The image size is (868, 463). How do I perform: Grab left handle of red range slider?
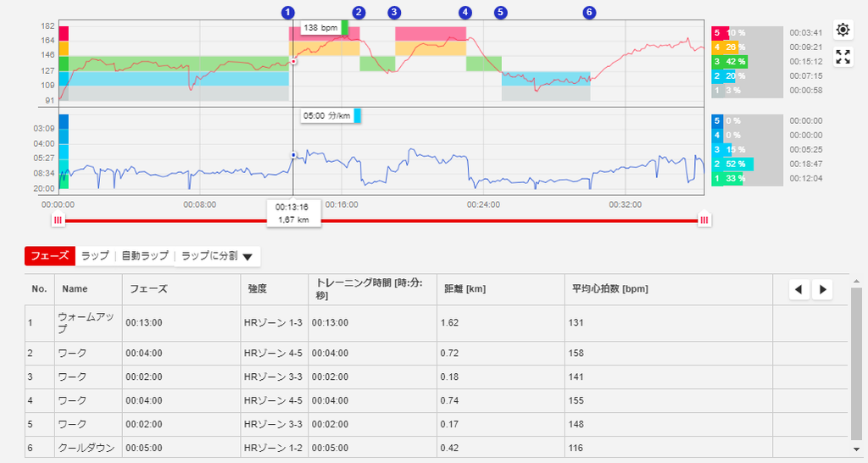(58, 220)
